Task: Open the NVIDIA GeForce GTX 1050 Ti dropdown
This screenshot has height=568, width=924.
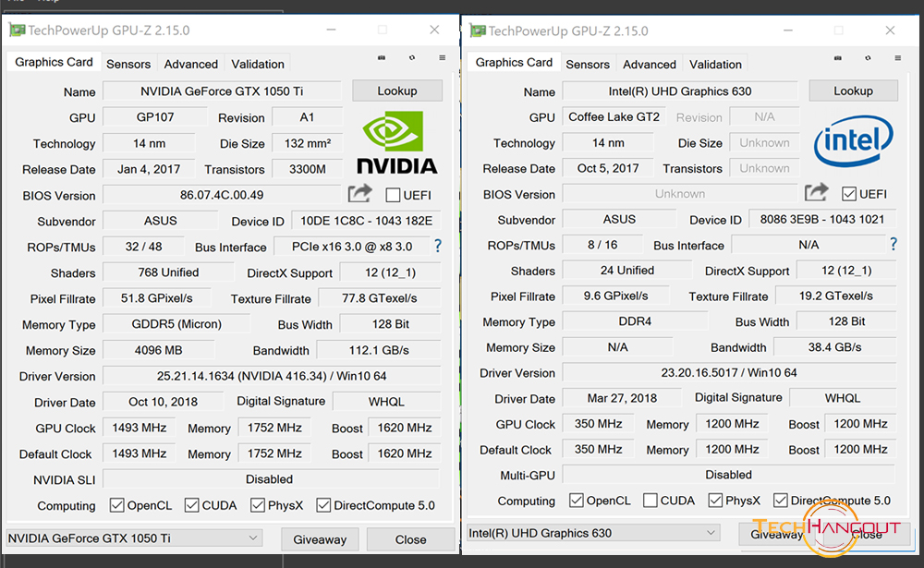Action: (134, 538)
